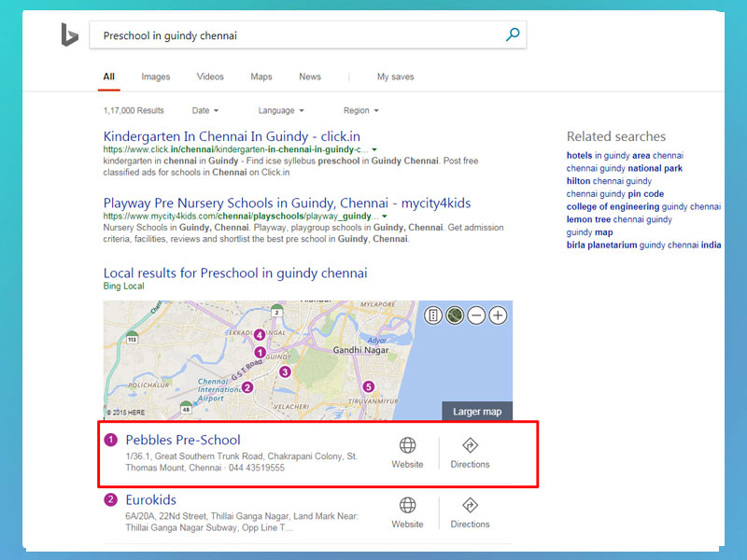Expand the Language filter dropdown
The width and height of the screenshot is (747, 560).
click(281, 110)
